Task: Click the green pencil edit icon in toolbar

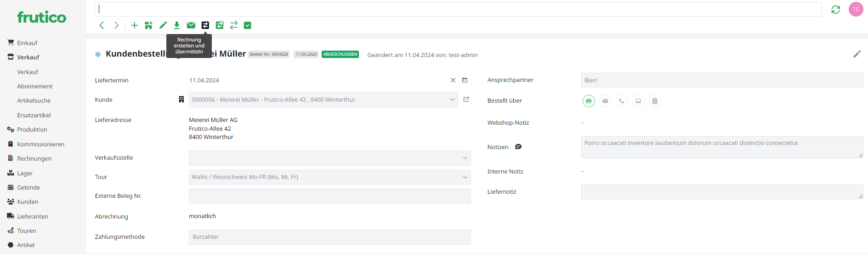Action: (x=163, y=25)
